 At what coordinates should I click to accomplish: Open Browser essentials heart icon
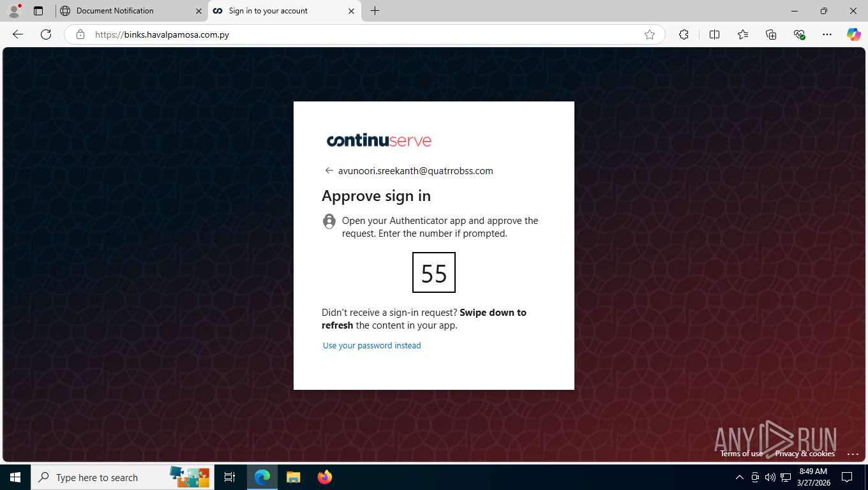pyautogui.click(x=799, y=34)
